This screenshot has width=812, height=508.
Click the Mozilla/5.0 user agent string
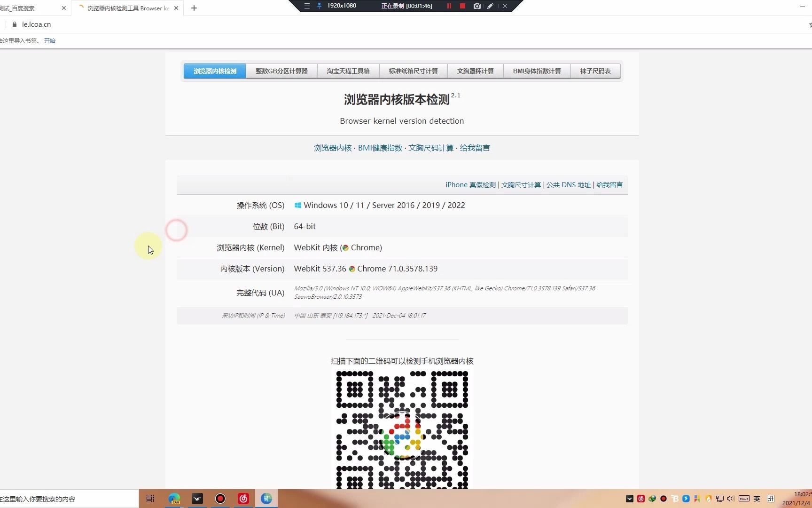tap(445, 293)
